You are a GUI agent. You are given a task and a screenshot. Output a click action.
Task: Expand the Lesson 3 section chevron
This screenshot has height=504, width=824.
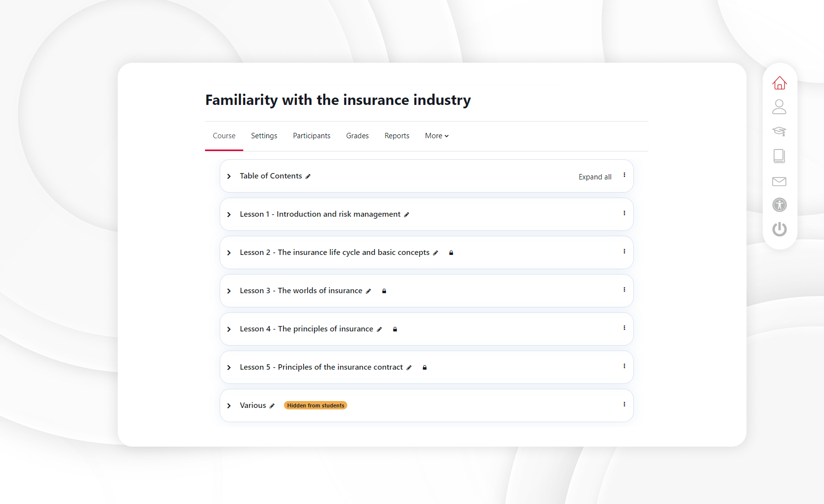pyautogui.click(x=229, y=291)
